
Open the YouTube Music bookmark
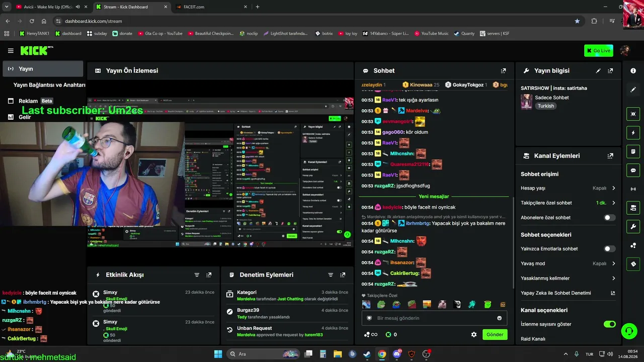pos(431,34)
